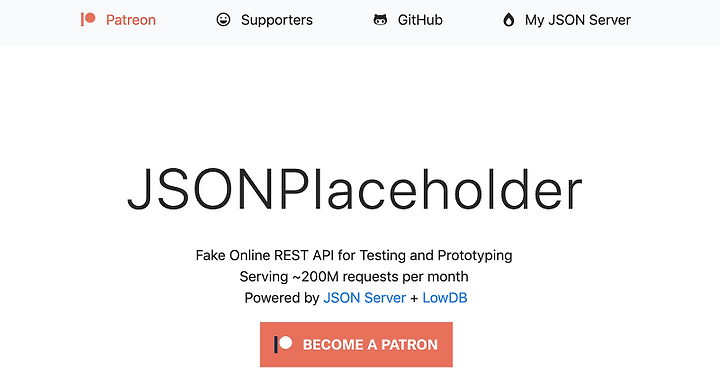The height and width of the screenshot is (392, 720).
Task: Click the Patreon logo icon in navigation
Action: [88, 19]
